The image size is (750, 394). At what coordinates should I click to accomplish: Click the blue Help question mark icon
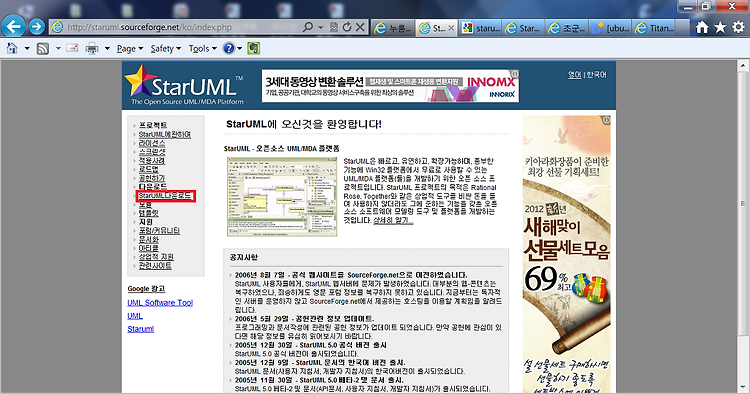coord(229,48)
